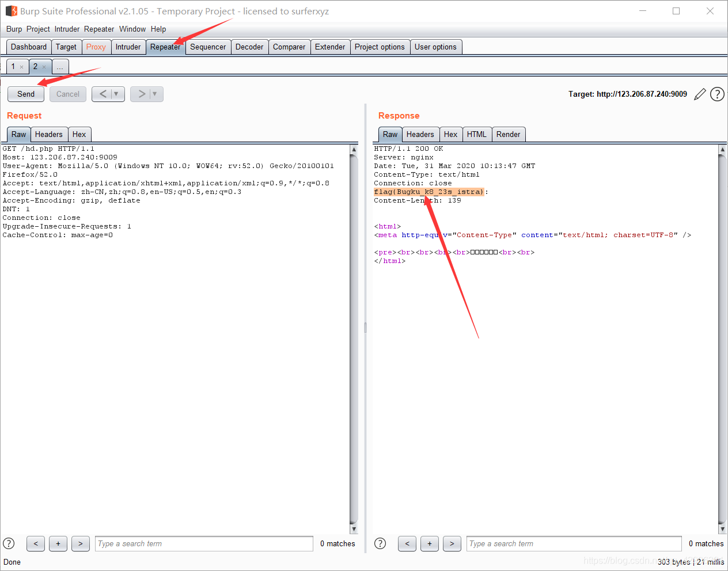Switch to the Decoder tab
Viewport: 728px width, 571px height.
point(249,47)
